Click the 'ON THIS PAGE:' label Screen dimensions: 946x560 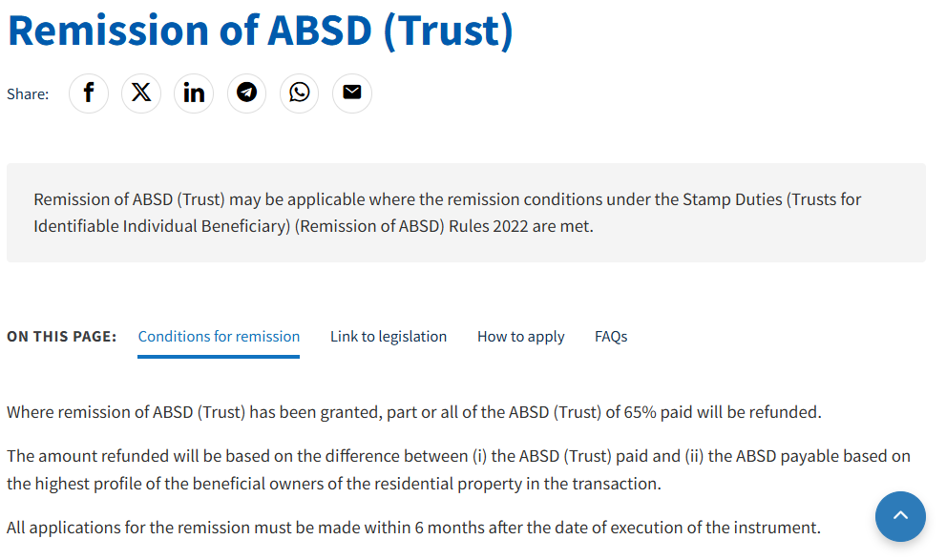click(x=62, y=337)
